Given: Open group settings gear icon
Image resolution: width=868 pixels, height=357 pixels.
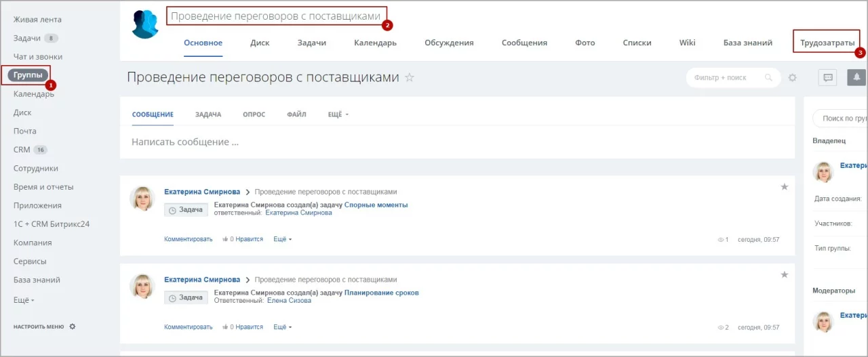Looking at the screenshot, I should pos(793,78).
